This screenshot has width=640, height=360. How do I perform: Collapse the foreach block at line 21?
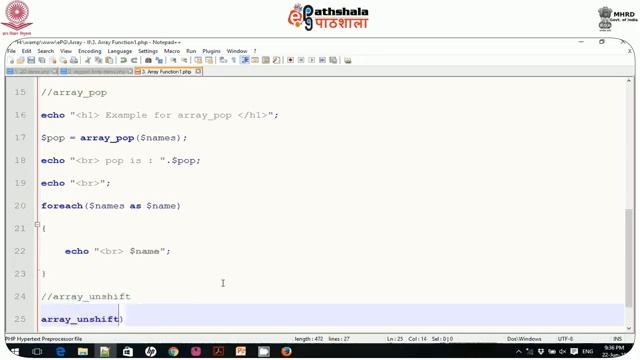click(37, 224)
